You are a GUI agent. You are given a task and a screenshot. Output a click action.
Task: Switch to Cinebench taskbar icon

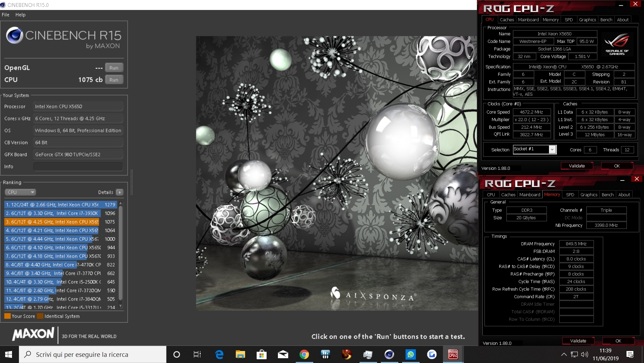(x=389, y=354)
